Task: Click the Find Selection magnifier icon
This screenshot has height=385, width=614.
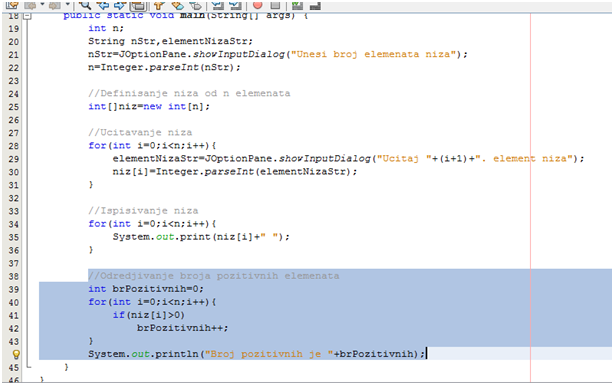Action: 85,5
